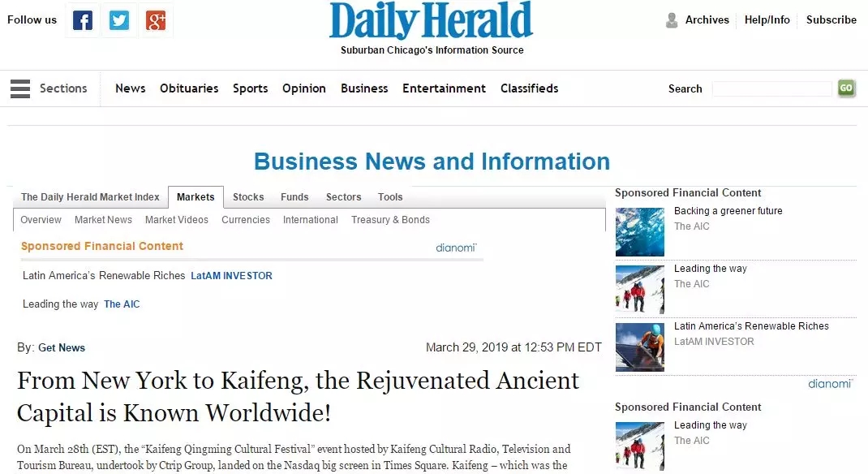Open the Daily Herald Facebook page
868x474 pixels.
coord(83,20)
